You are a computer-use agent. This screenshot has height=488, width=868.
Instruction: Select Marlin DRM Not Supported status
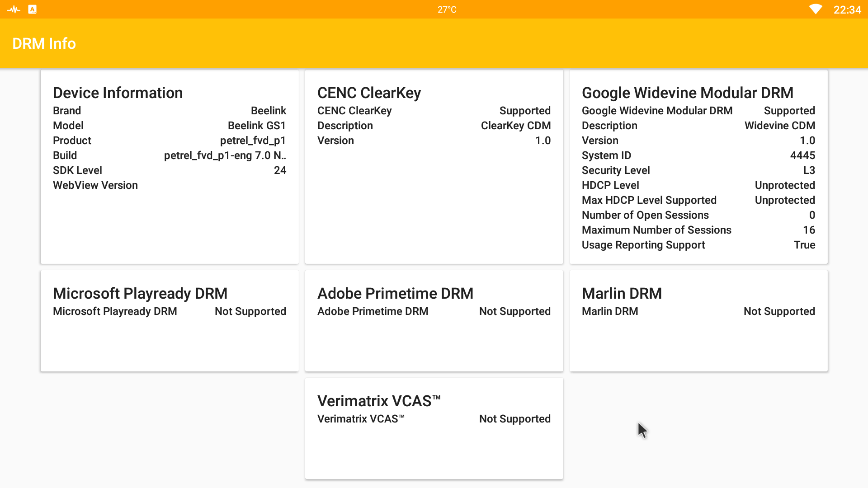click(779, 311)
